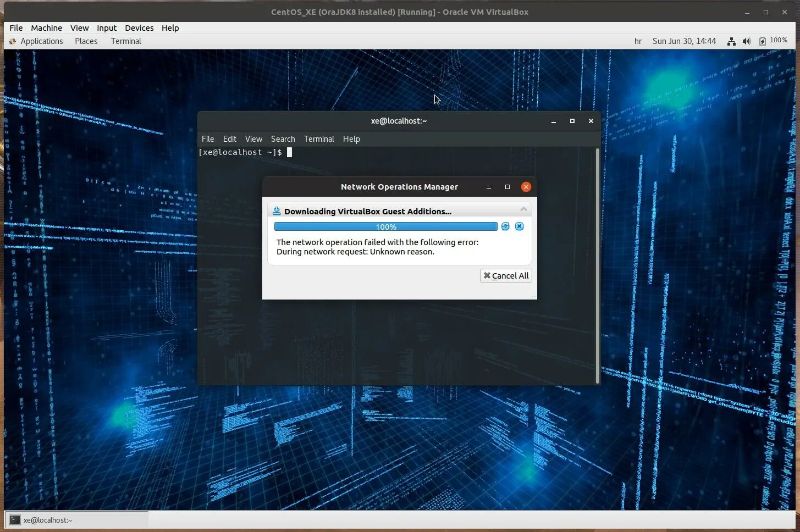The width and height of the screenshot is (800, 532).
Task: Click the 100% battery text
Action: point(779,41)
